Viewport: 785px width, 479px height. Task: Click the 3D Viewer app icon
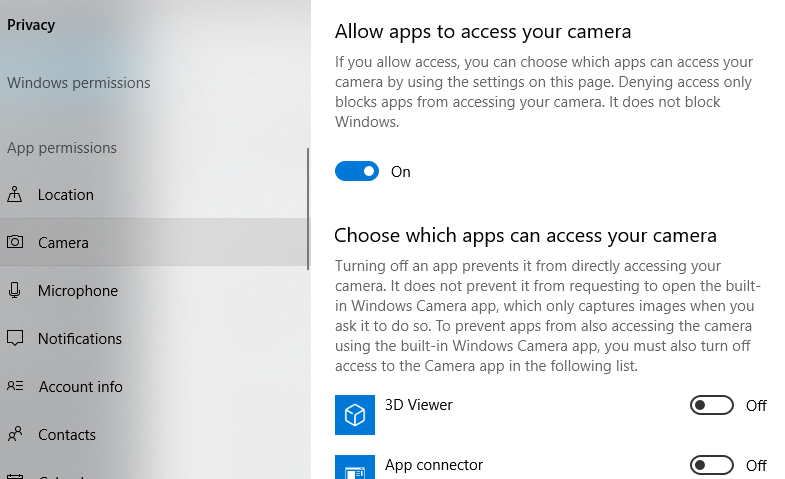coord(355,415)
